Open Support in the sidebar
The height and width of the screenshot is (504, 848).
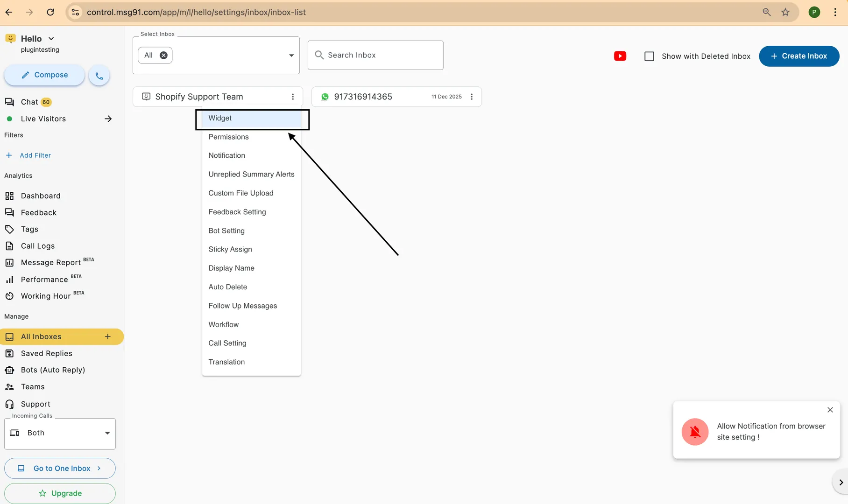click(35, 404)
